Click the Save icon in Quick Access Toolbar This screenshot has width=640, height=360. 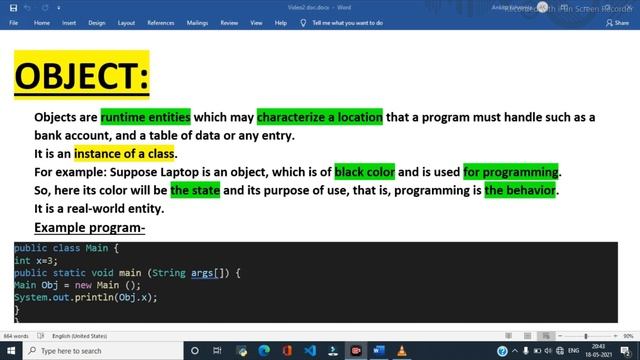point(13,8)
